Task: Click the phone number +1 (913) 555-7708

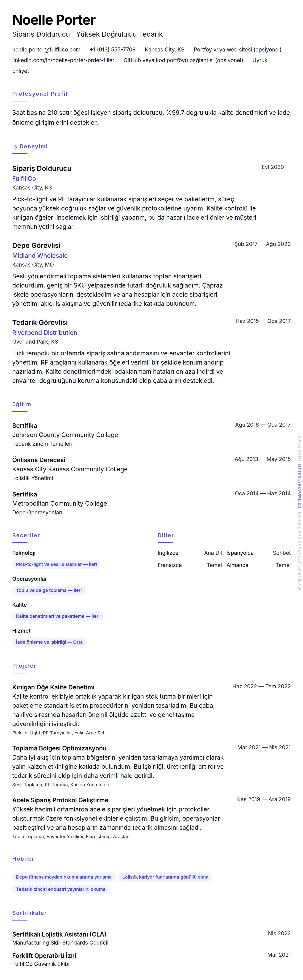Action: tap(112, 49)
